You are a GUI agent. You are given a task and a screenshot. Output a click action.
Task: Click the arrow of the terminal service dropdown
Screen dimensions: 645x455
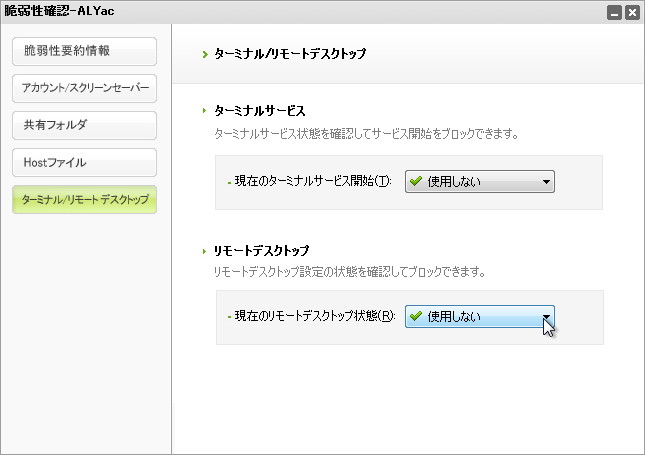point(545,182)
